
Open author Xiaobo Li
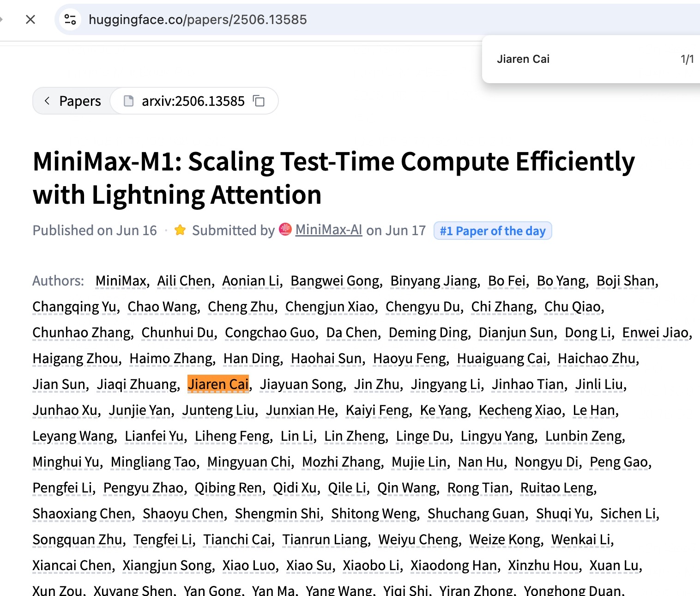pyautogui.click(x=371, y=566)
